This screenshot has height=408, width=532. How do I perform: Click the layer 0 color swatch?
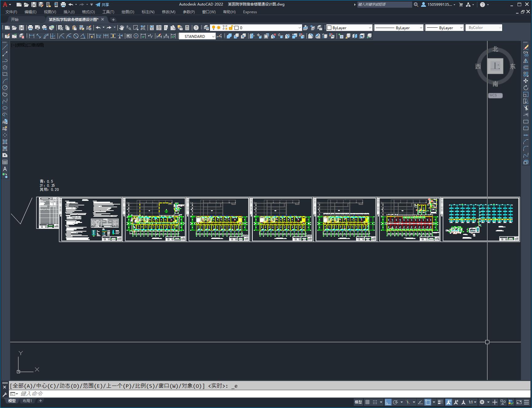237,28
